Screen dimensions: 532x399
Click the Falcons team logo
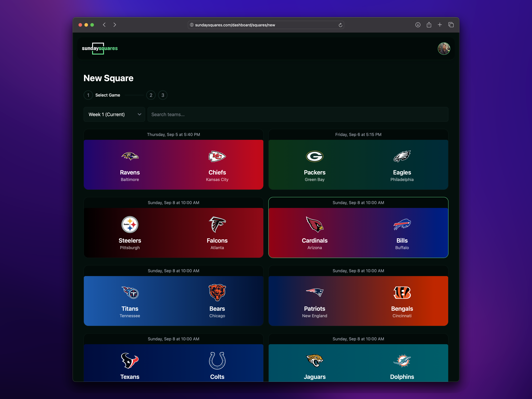(217, 224)
